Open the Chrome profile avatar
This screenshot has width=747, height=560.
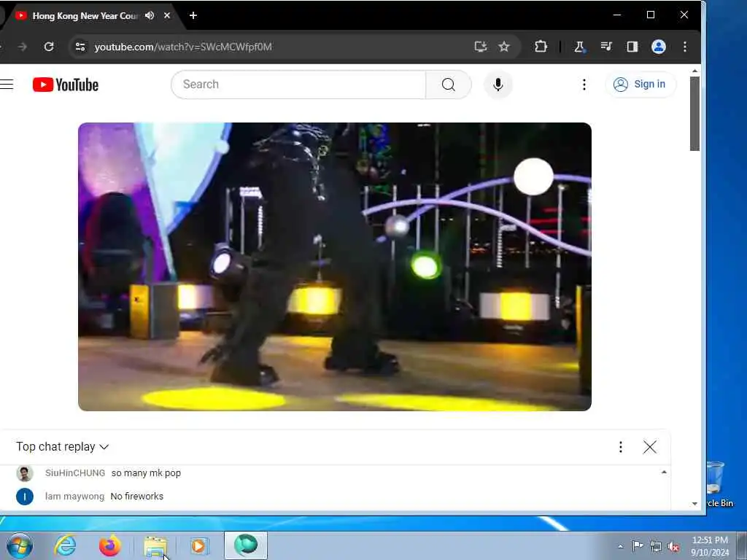click(659, 47)
